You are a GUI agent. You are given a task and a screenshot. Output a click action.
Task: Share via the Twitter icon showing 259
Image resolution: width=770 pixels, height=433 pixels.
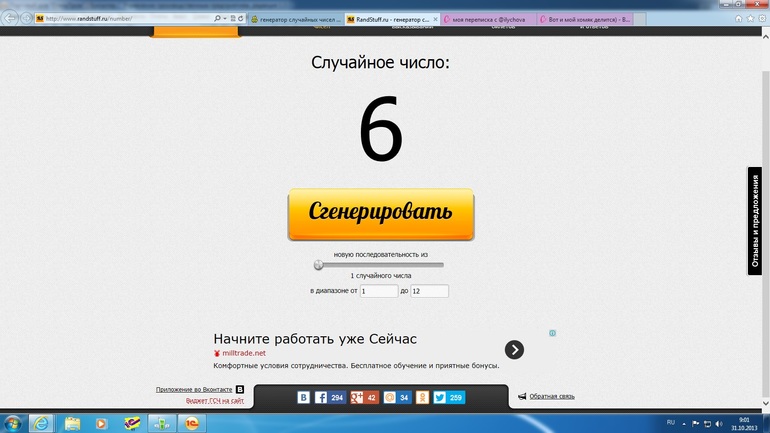(x=448, y=397)
